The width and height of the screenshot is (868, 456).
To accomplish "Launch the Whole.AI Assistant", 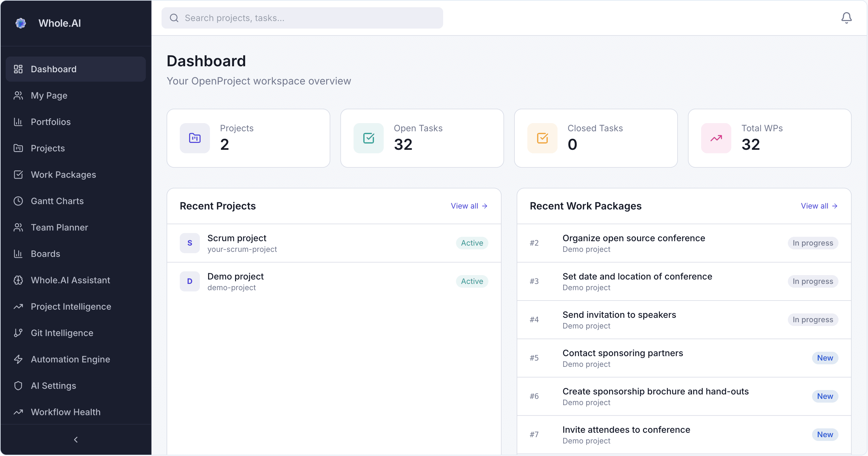I will point(70,280).
